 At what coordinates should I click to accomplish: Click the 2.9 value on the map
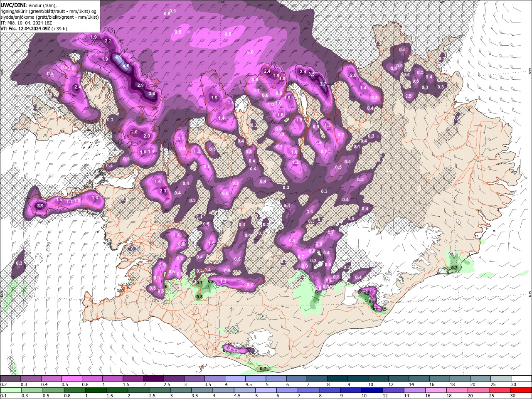(140, 85)
